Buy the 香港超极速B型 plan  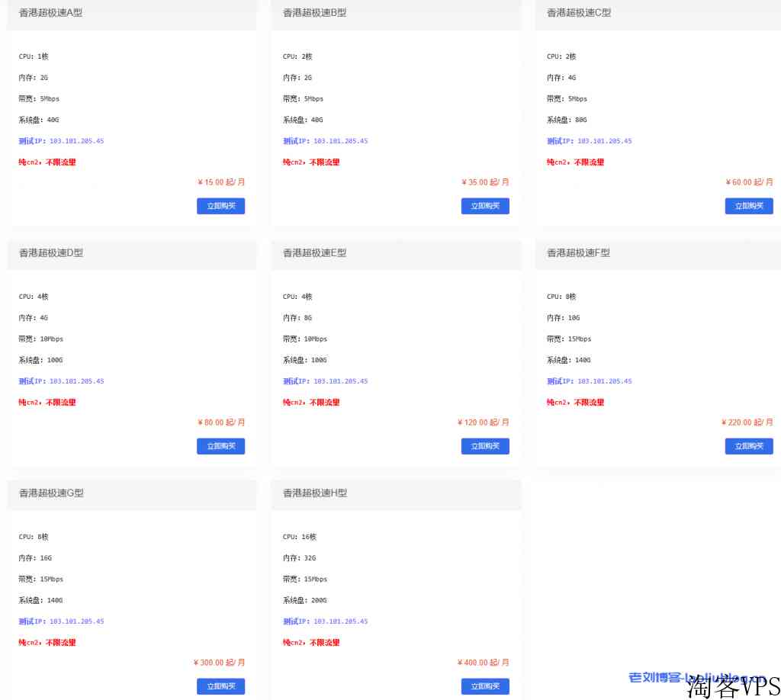484,206
